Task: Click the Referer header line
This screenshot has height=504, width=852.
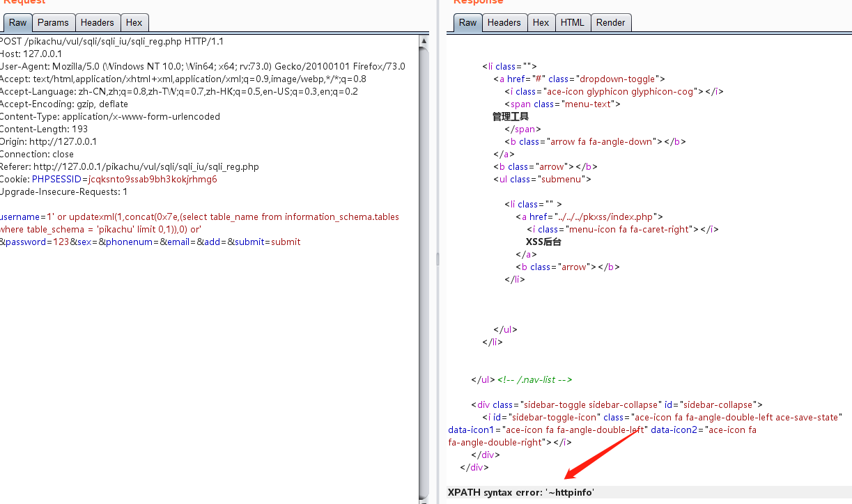Action: pyautogui.click(x=129, y=166)
